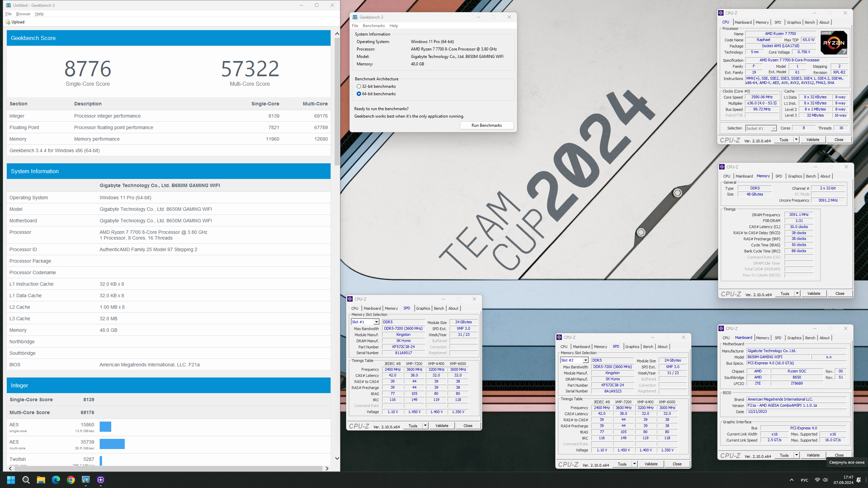
Task: Switch to Geekbench taskbar app
Action: (85, 480)
